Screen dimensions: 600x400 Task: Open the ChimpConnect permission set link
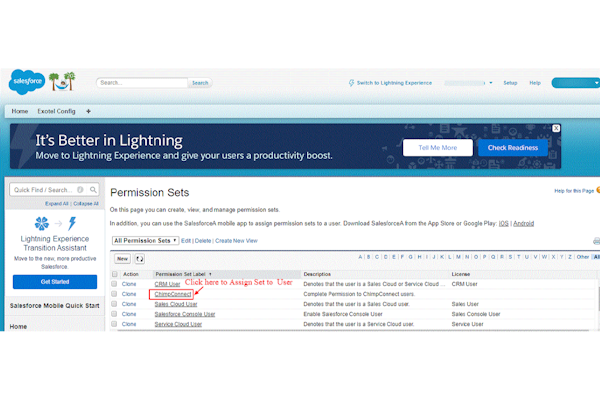[172, 295]
